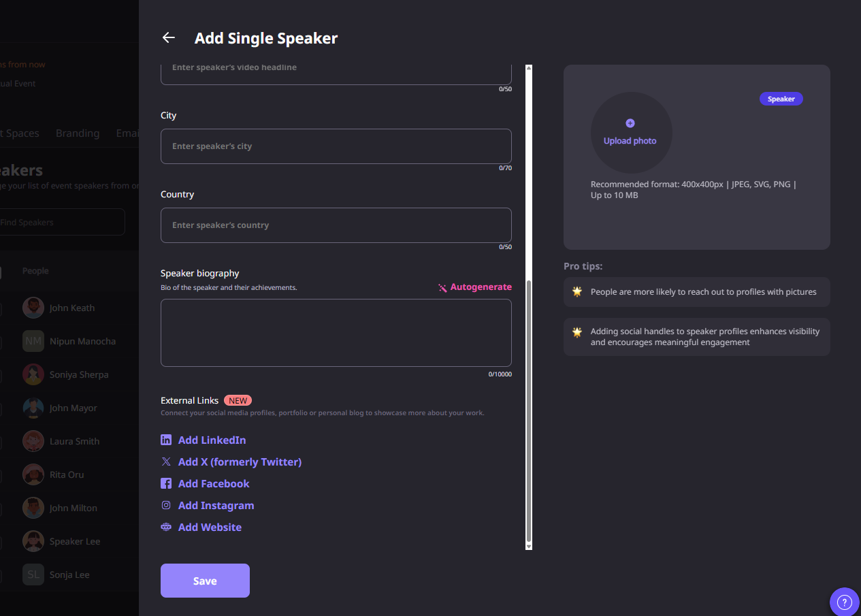This screenshot has width=861, height=616.
Task: Click the Autogenerate magic wand icon
Action: (442, 288)
